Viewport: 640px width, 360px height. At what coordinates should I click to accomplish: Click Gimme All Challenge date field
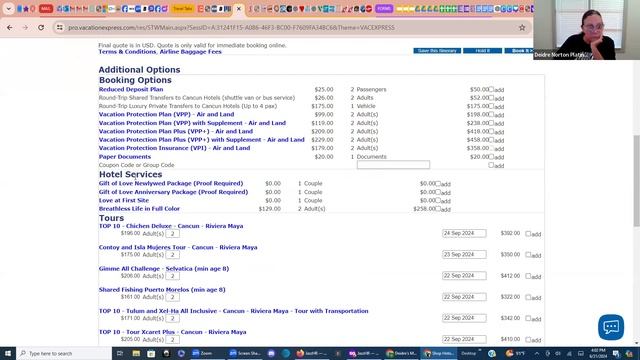[x=464, y=276]
